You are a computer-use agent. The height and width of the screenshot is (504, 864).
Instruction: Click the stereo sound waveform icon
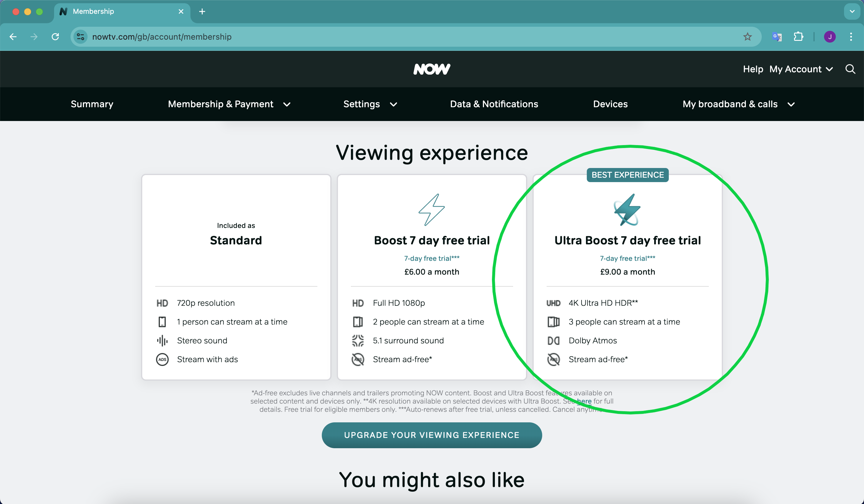click(x=162, y=341)
